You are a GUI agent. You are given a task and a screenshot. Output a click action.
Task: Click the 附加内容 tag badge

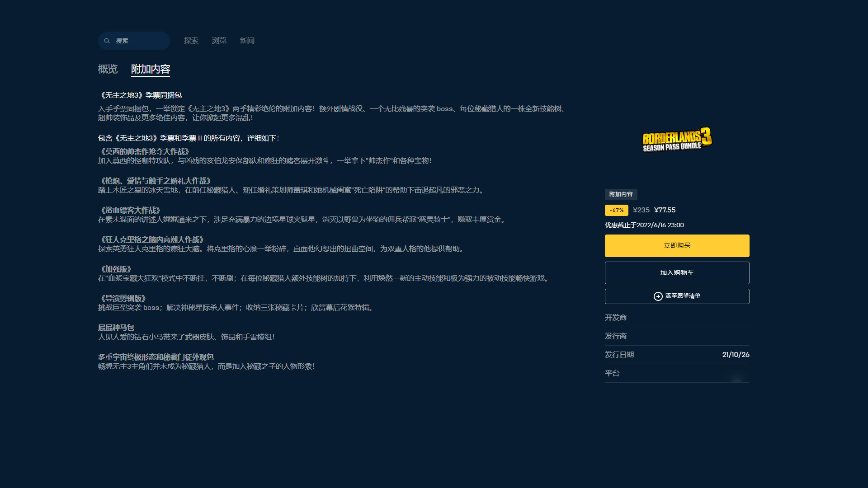click(x=621, y=194)
